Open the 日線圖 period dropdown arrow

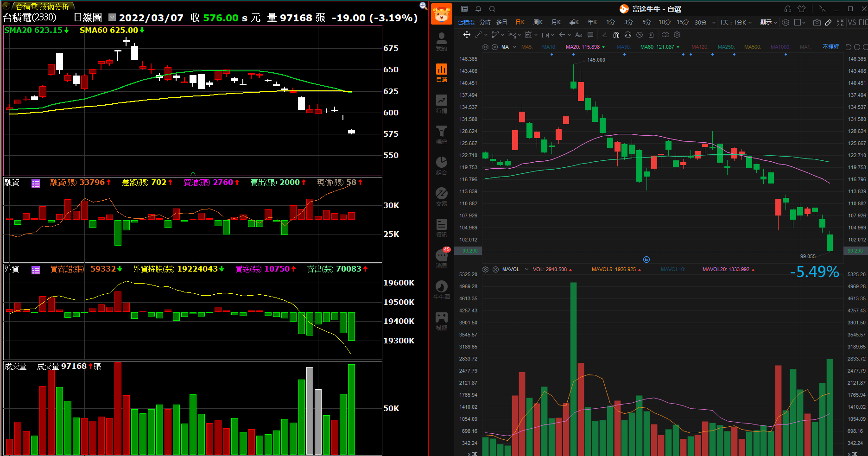(112, 17)
